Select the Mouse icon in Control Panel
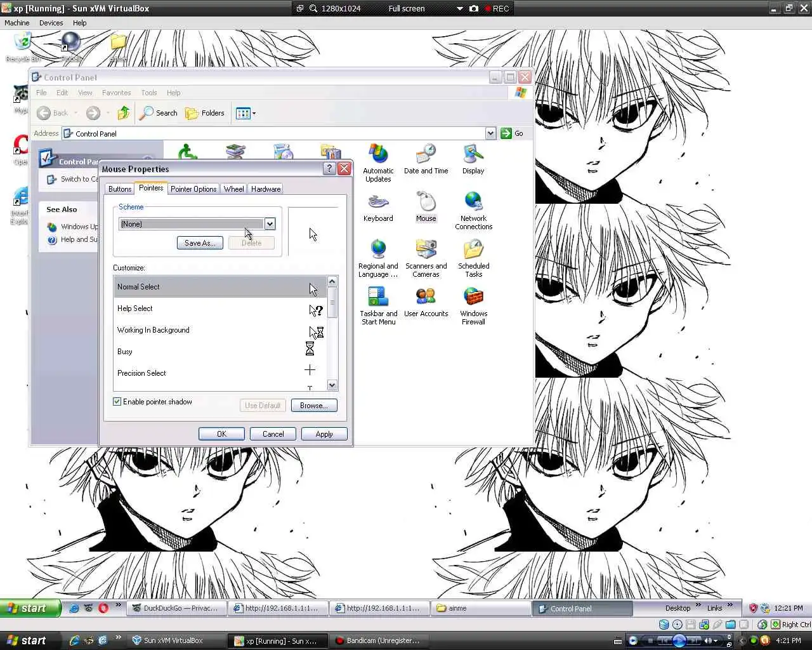The width and height of the screenshot is (812, 650). [426, 207]
